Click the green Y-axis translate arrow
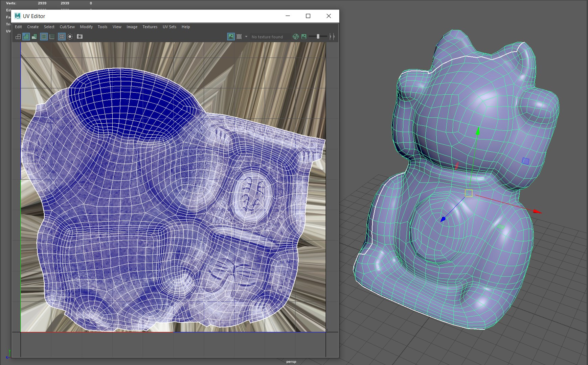The image size is (588, 365). (478, 131)
